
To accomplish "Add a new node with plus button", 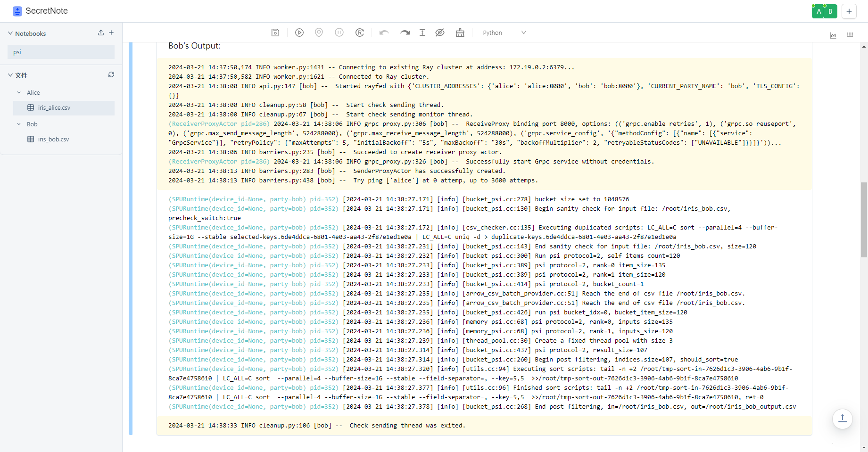I will (849, 11).
